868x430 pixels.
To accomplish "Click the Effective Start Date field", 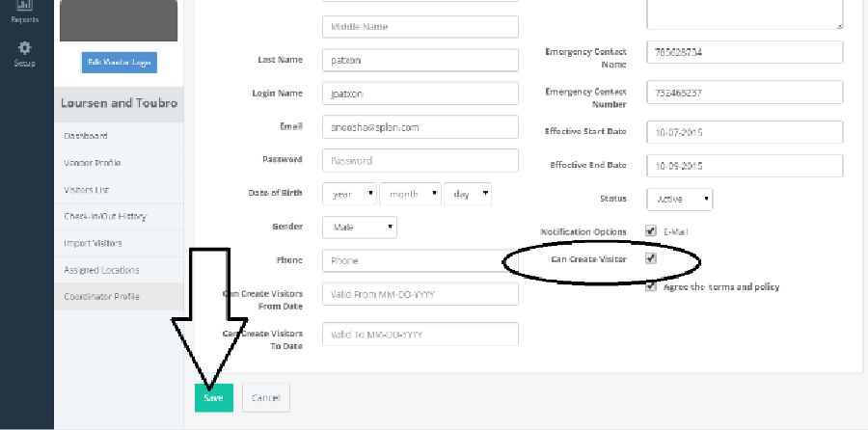I will click(x=745, y=132).
